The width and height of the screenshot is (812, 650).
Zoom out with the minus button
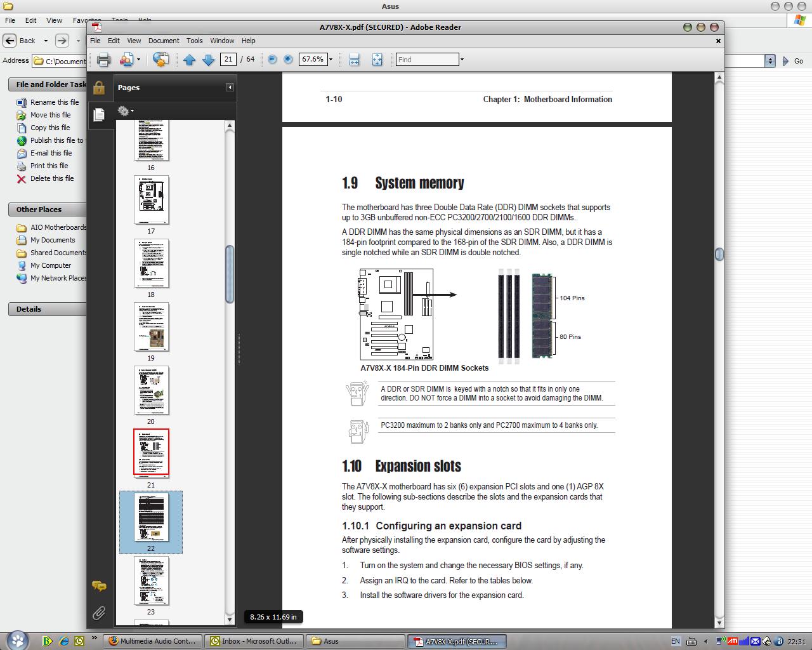click(272, 59)
